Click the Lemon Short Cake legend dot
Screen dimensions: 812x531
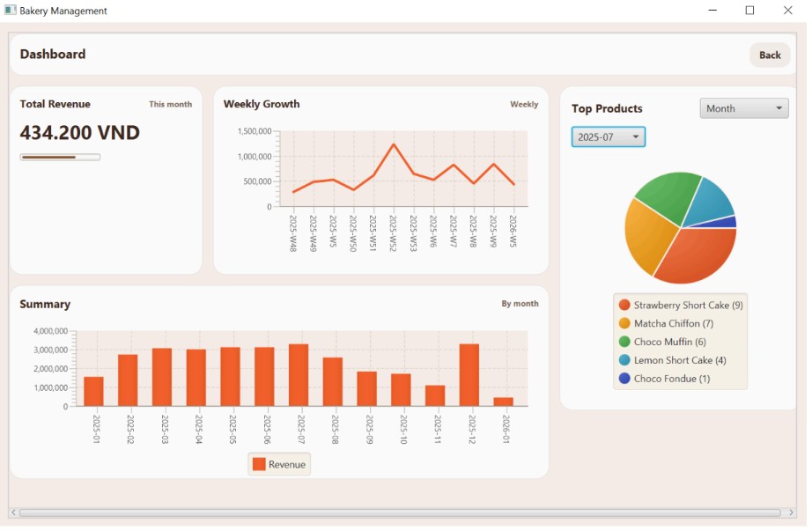coord(624,360)
